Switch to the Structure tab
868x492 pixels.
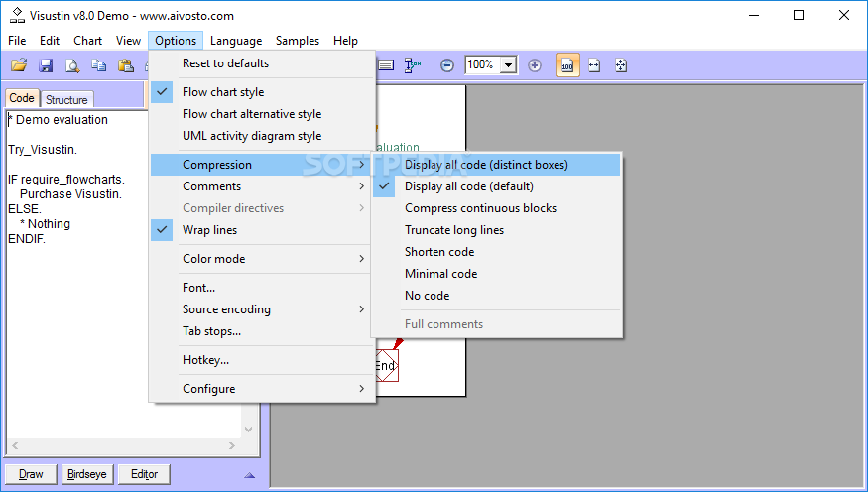66,99
